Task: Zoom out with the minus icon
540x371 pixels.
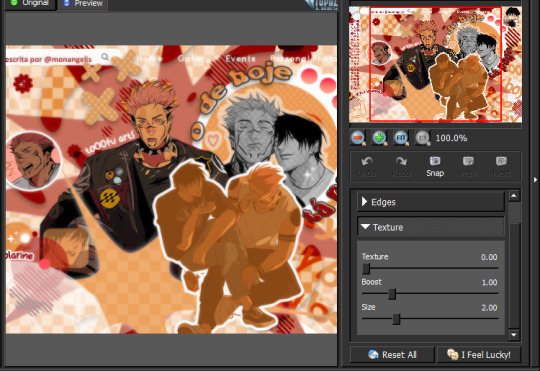Action: pos(358,138)
